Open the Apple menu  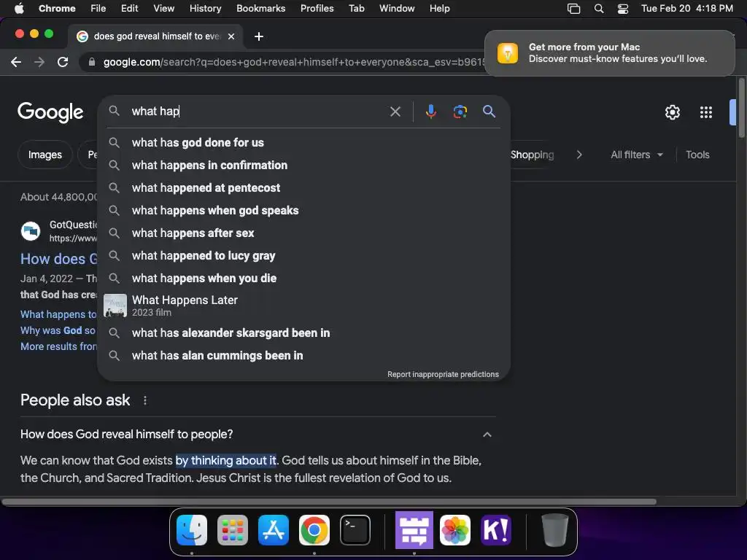[18, 8]
